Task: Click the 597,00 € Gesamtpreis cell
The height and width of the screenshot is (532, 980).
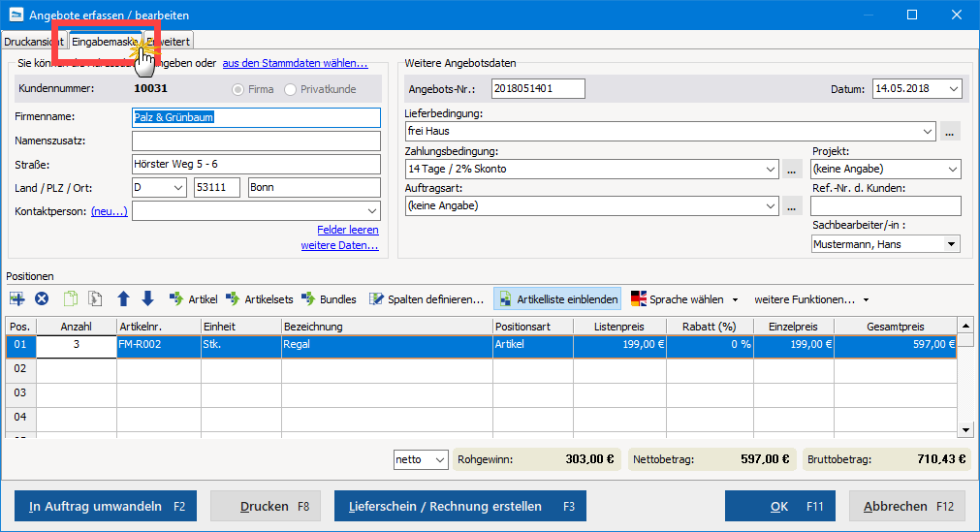Action: pos(895,346)
